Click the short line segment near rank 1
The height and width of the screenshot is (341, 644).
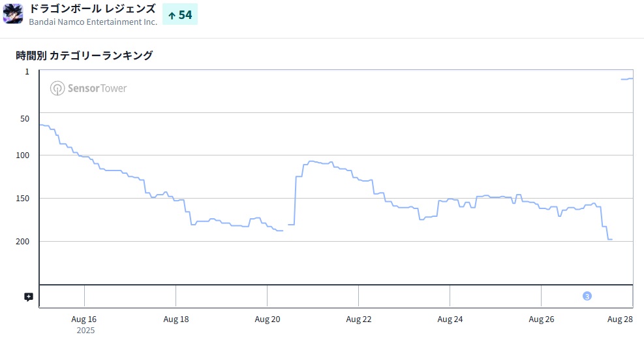click(626, 79)
